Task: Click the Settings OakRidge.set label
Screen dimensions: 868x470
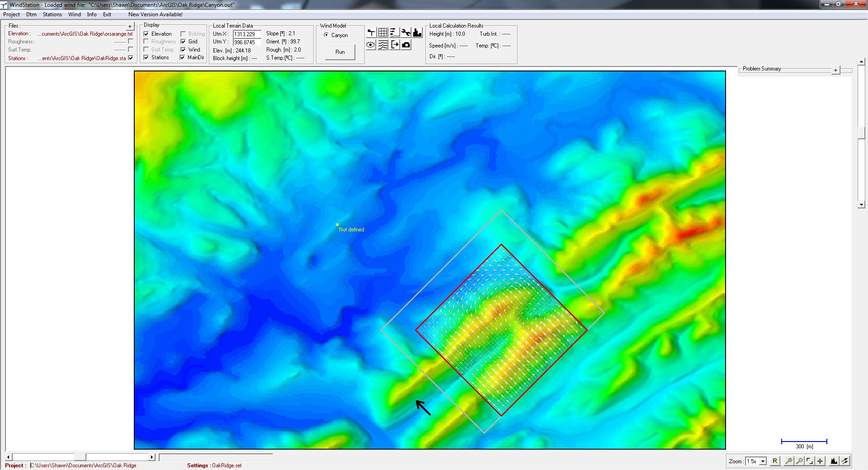Action: [214, 465]
